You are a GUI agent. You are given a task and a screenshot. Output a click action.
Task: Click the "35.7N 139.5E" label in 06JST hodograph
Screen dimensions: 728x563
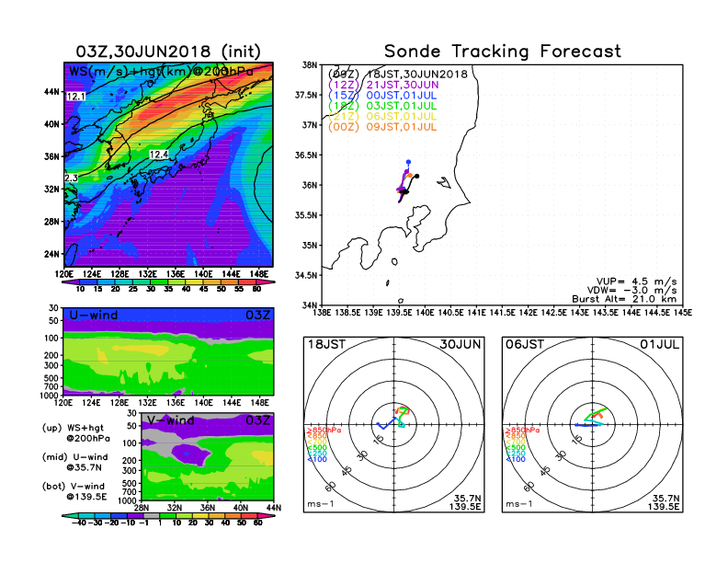(x=664, y=502)
